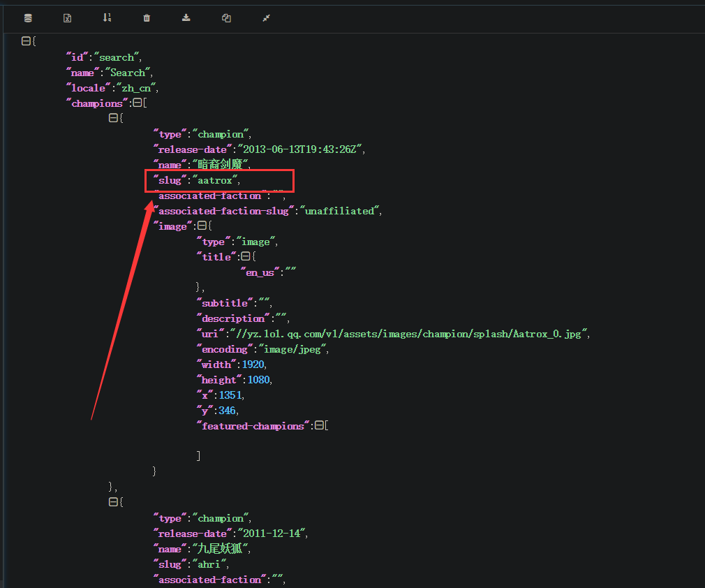705x588 pixels.
Task: Click the "image/jpeg" encoding value
Action: click(292, 348)
